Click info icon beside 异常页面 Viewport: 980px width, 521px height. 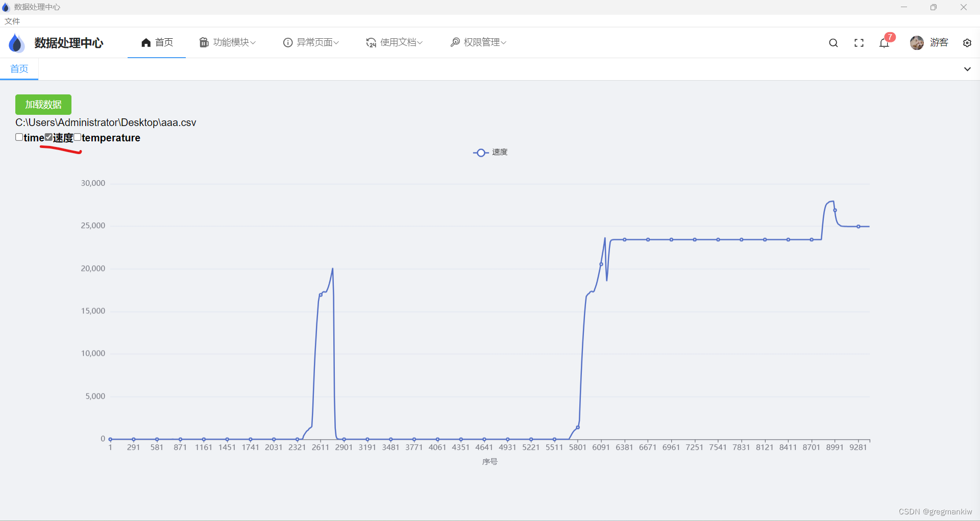pyautogui.click(x=288, y=42)
